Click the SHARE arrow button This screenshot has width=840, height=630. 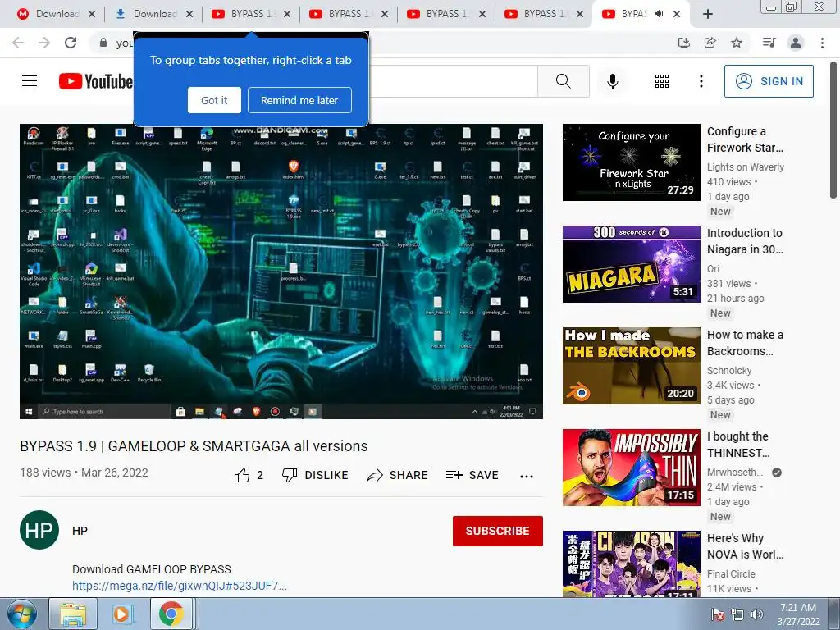click(x=397, y=475)
